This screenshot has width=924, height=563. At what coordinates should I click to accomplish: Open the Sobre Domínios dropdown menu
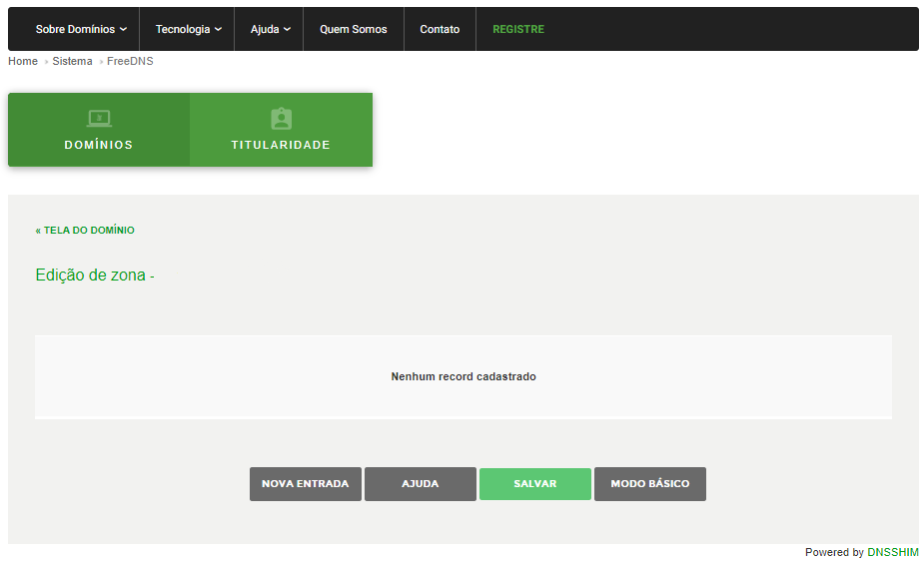80,30
